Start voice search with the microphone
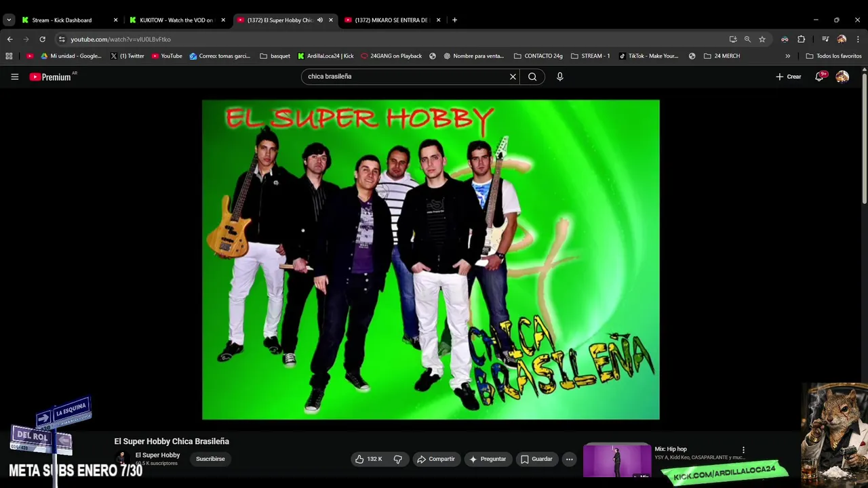Image resolution: width=868 pixels, height=488 pixels. point(559,77)
